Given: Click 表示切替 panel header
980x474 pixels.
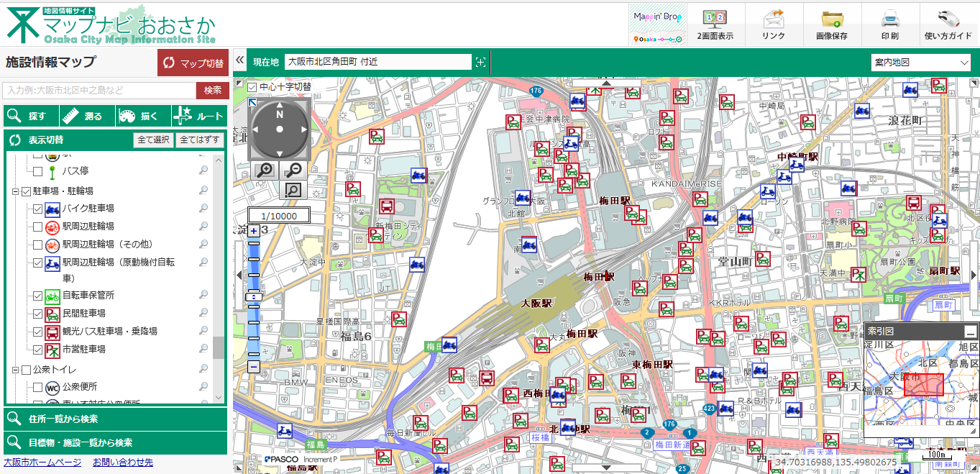Looking at the screenshot, I should [116, 140].
